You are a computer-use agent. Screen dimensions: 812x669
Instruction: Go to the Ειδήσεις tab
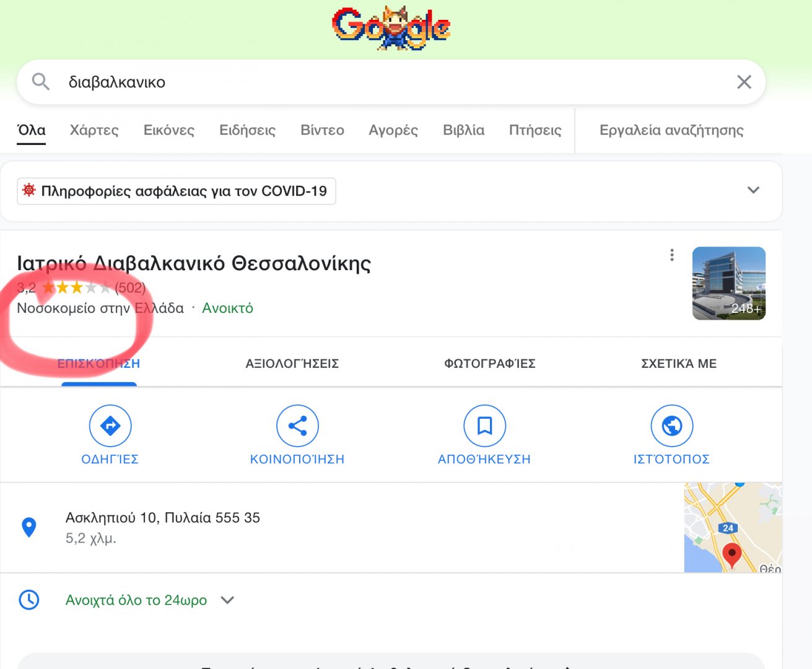point(248,130)
